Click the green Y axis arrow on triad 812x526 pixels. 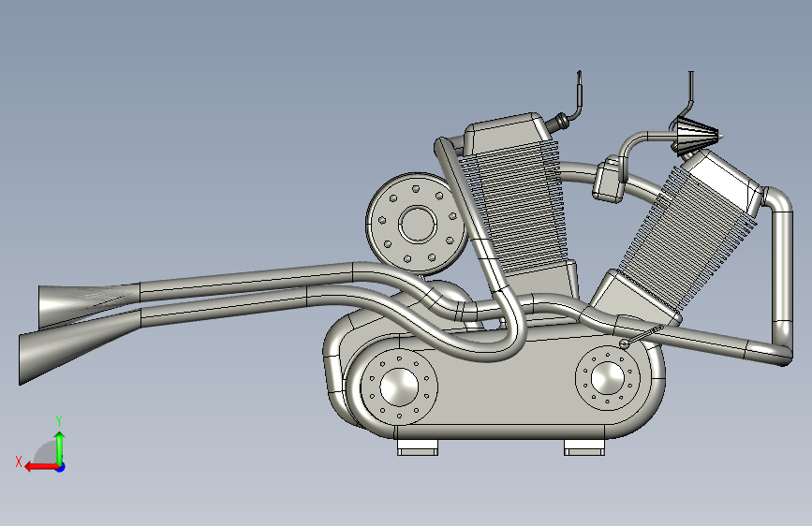tap(60, 447)
